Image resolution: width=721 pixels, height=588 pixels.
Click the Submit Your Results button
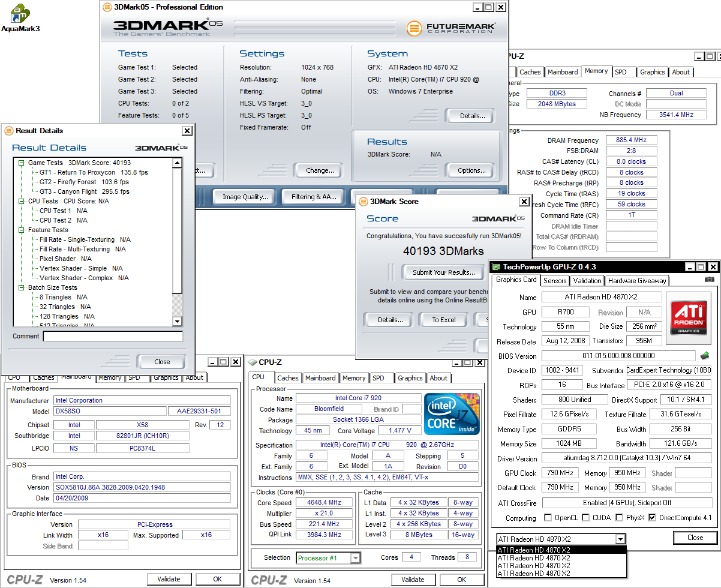tap(443, 272)
